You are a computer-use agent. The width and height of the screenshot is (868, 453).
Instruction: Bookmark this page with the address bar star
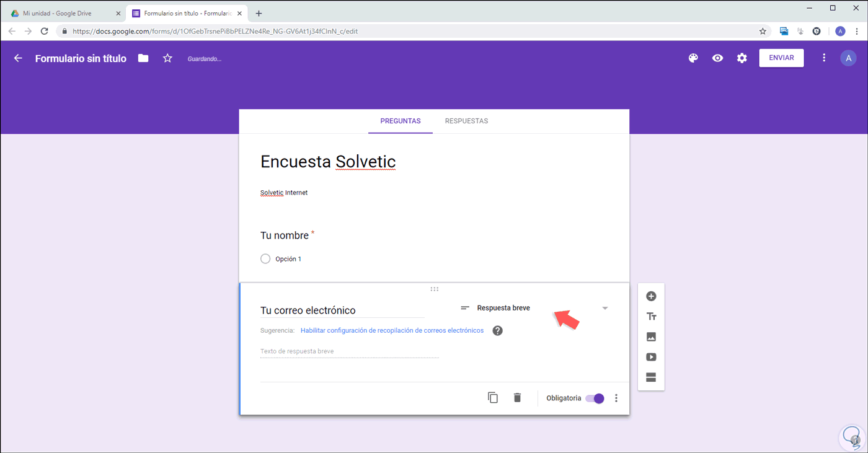763,31
